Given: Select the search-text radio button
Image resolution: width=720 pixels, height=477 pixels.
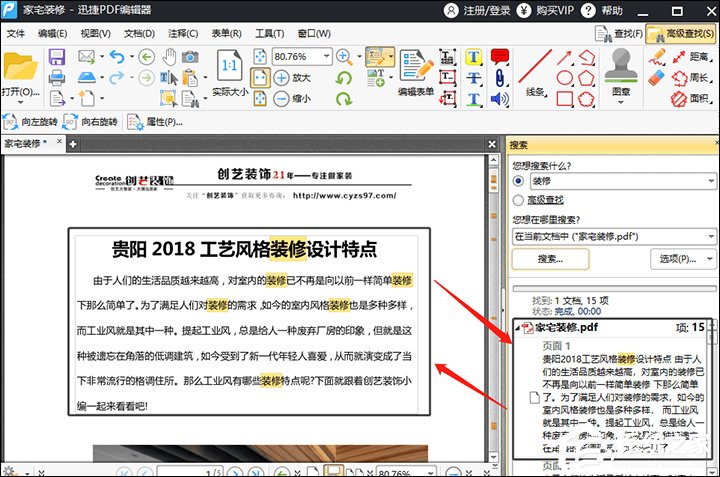Looking at the screenshot, I should pyautogui.click(x=518, y=182).
